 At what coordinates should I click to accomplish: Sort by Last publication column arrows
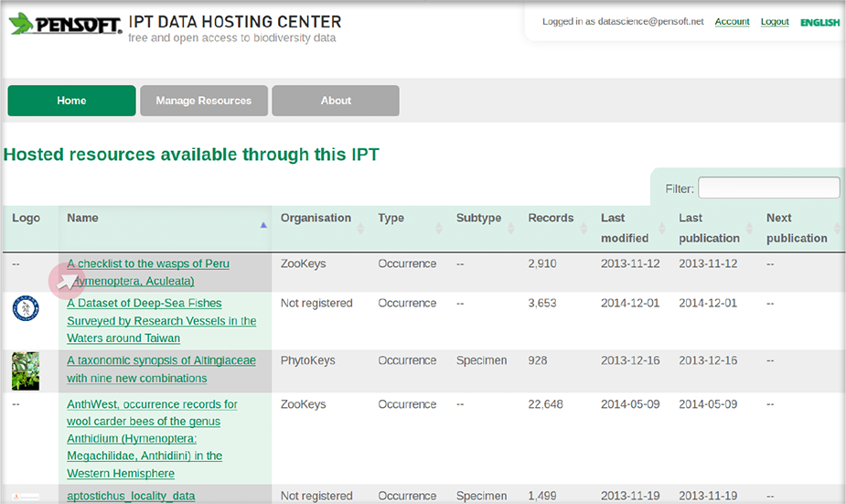(749, 229)
